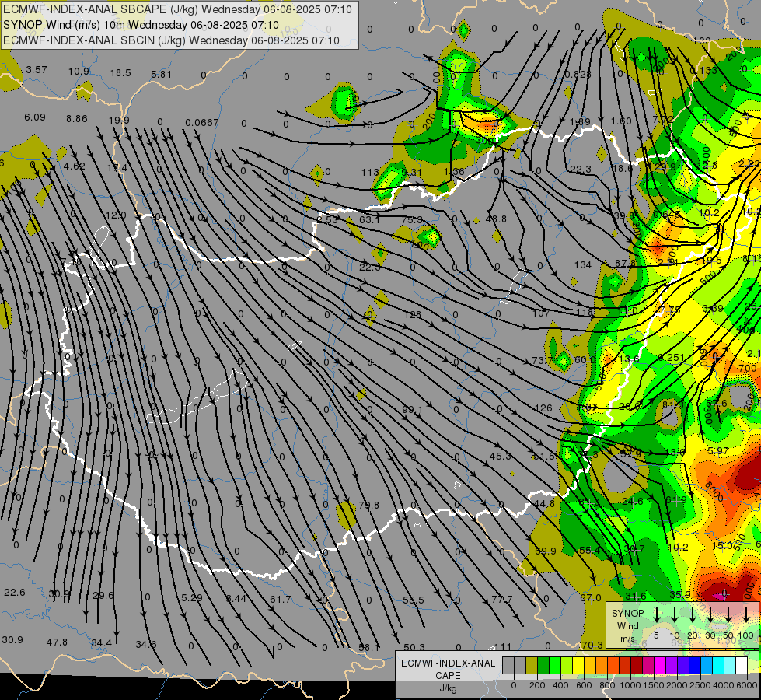Pick the pure yellow CAPE legend swatch

pos(578,666)
